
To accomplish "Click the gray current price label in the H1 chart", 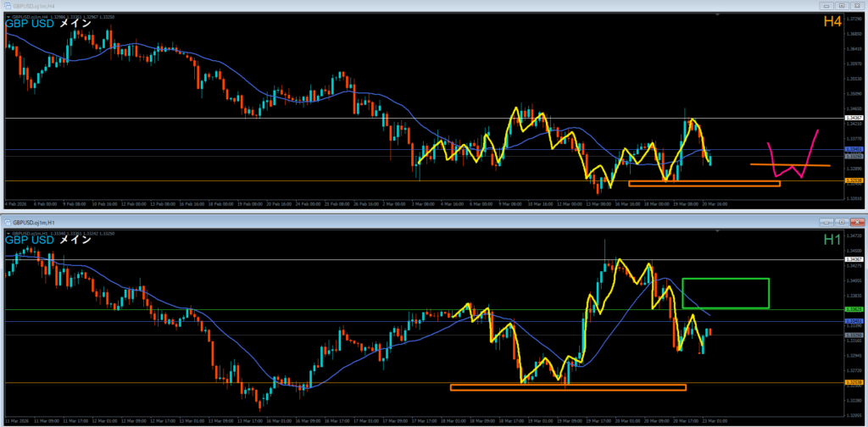I will pos(853,335).
